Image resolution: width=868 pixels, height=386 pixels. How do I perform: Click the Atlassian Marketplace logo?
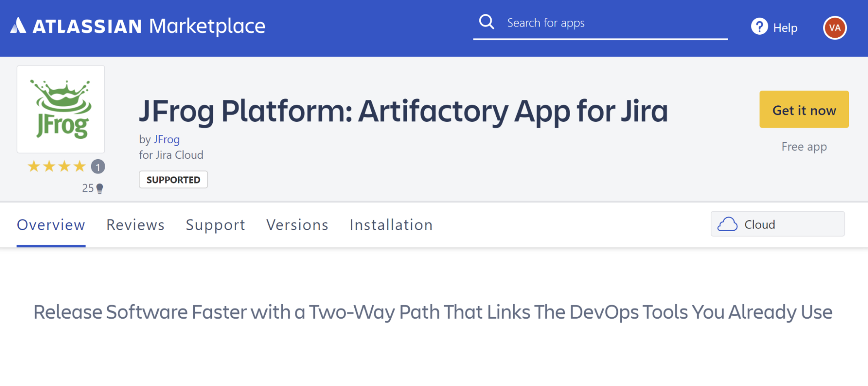pos(138,26)
